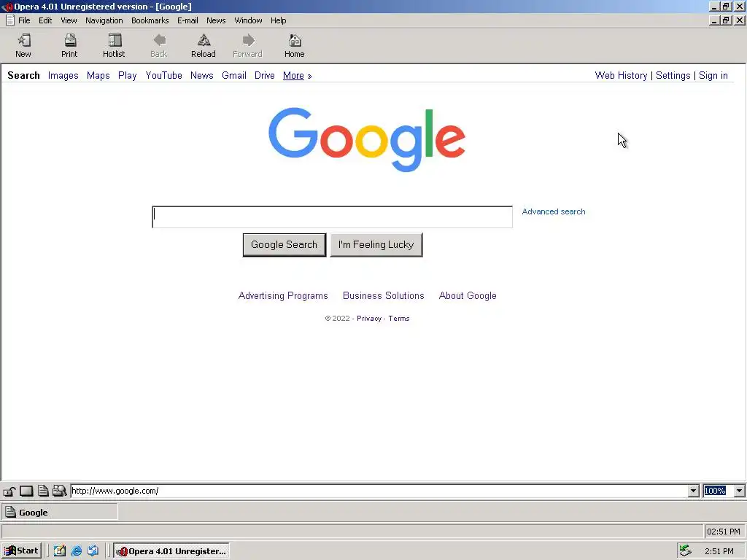Screen dimensions: 747x560
Task: Restore the inner Google document window
Action: pos(726,20)
